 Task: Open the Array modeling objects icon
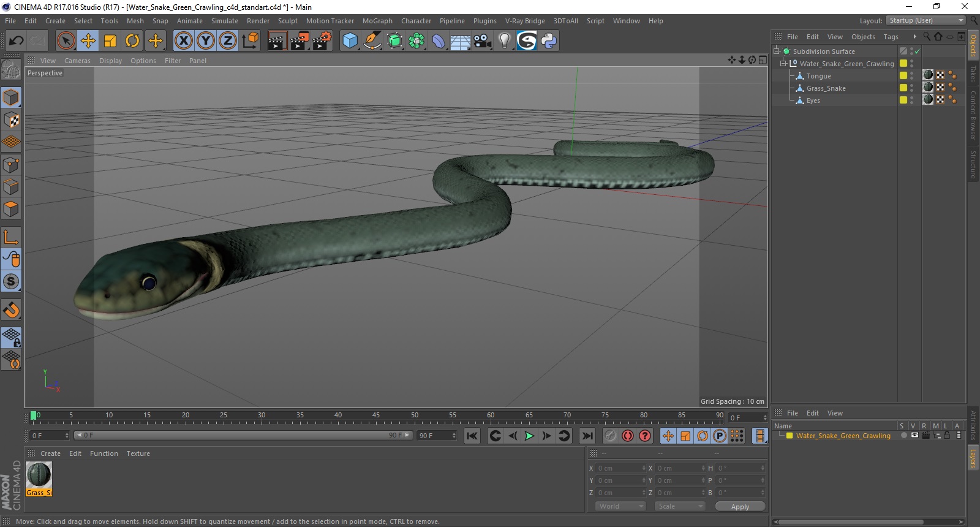(417, 41)
